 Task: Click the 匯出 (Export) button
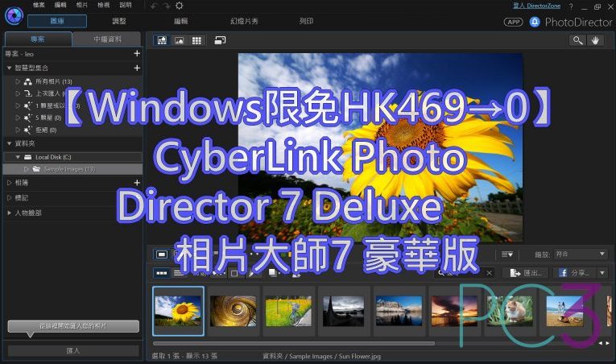(x=527, y=273)
